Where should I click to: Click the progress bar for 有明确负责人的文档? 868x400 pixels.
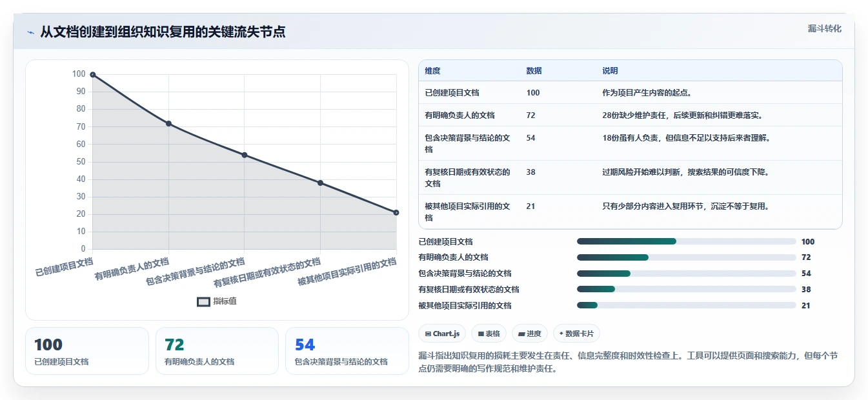tap(687, 257)
